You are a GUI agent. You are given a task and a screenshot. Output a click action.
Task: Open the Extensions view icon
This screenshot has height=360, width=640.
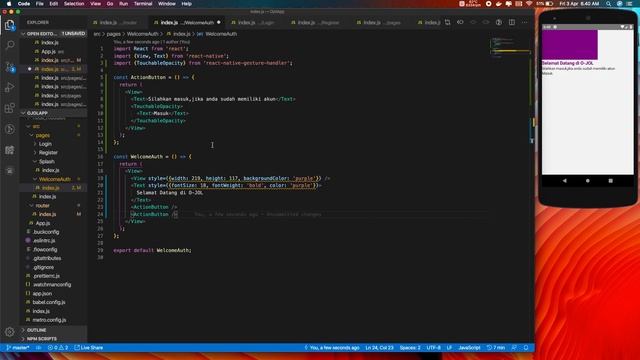pos(9,108)
